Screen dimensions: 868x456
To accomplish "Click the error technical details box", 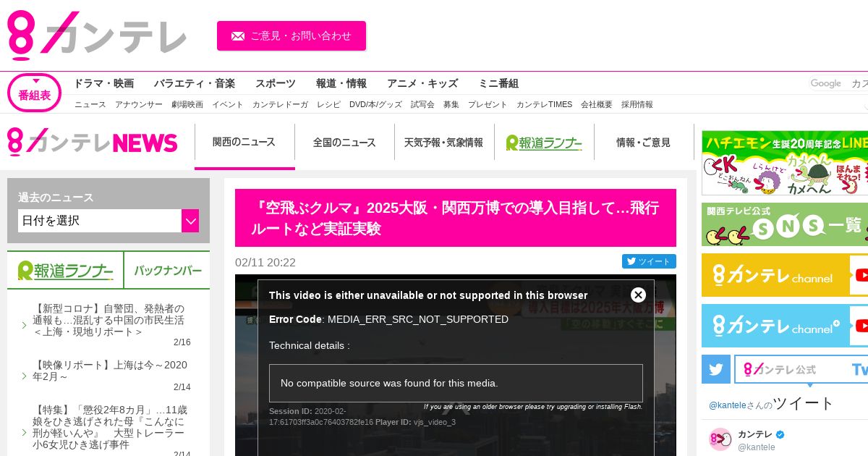I will click(456, 383).
